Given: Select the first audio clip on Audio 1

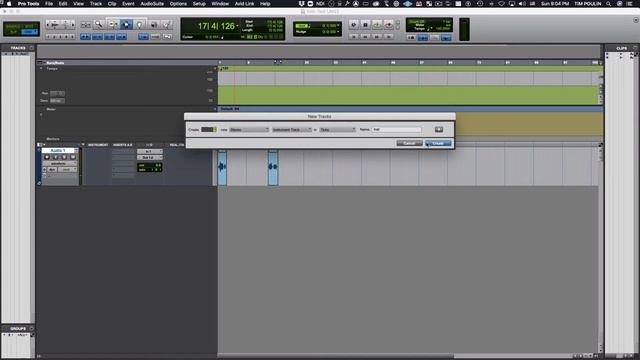Looking at the screenshot, I should pyautogui.click(x=222, y=167).
